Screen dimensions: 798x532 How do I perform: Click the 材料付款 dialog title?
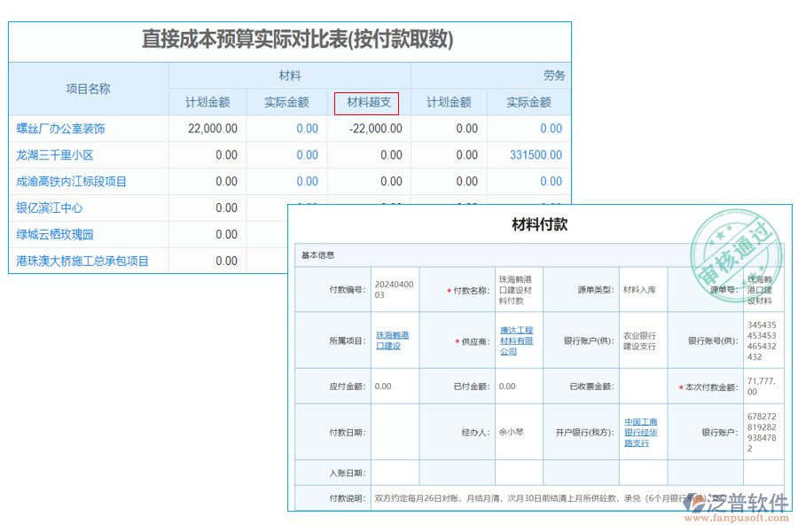coord(540,224)
